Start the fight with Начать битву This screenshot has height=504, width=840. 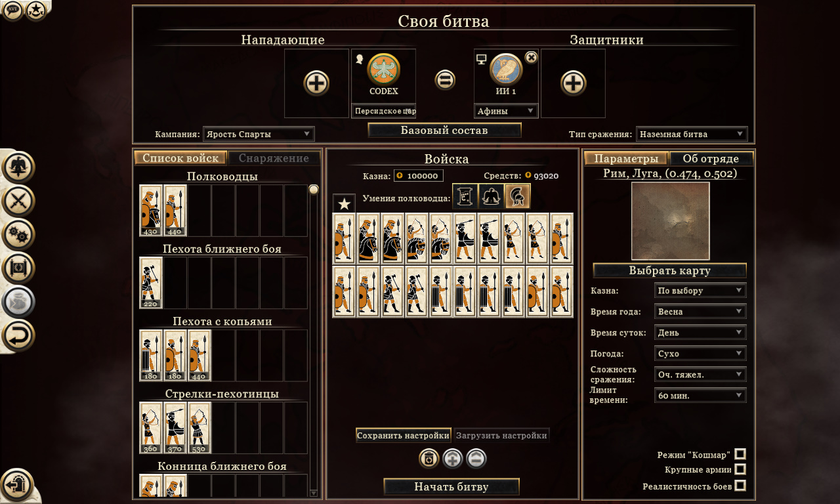click(x=451, y=487)
